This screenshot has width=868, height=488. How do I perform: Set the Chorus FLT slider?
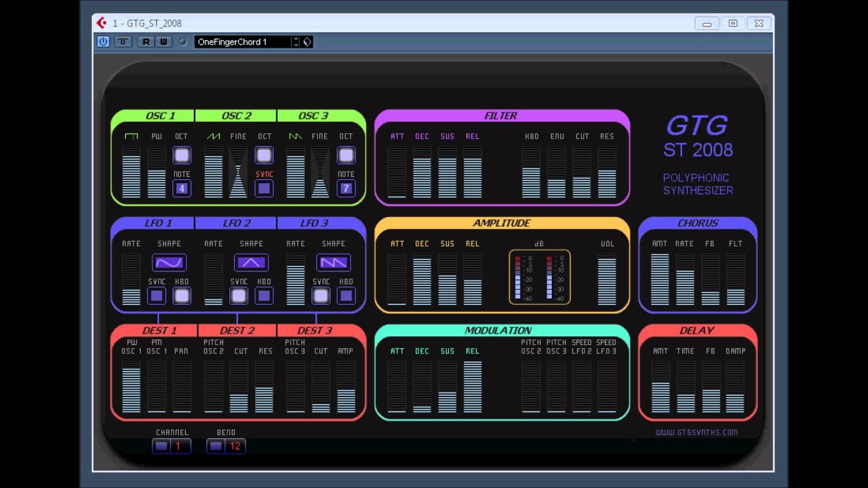[736, 279]
